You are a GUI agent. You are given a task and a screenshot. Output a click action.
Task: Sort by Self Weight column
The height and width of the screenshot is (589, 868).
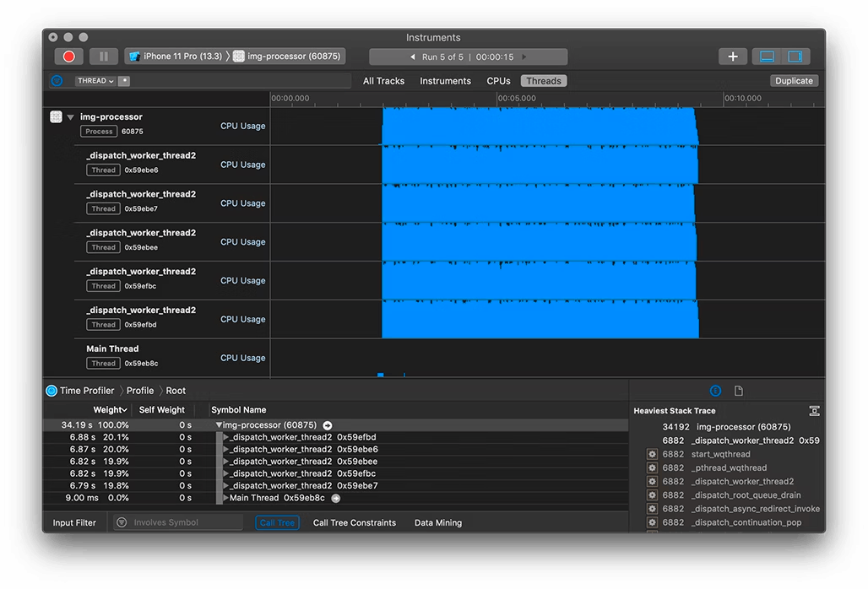(x=161, y=410)
